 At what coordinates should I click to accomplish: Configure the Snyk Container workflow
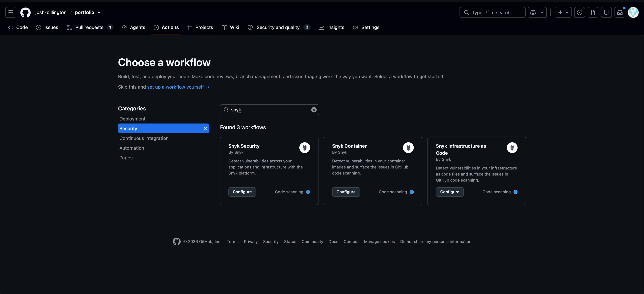tap(346, 192)
